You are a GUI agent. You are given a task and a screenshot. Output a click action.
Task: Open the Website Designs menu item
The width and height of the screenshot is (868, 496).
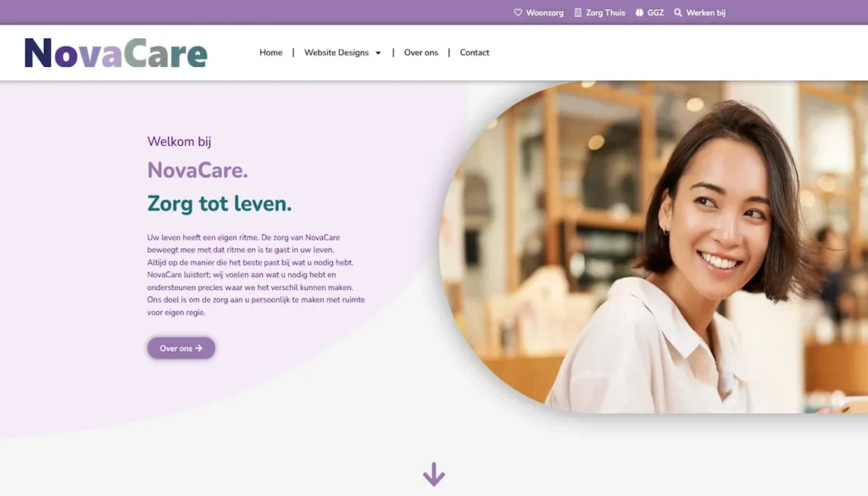pos(336,53)
